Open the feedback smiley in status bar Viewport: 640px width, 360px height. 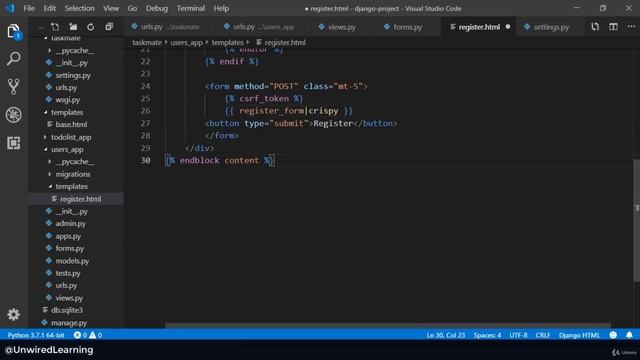click(x=613, y=335)
